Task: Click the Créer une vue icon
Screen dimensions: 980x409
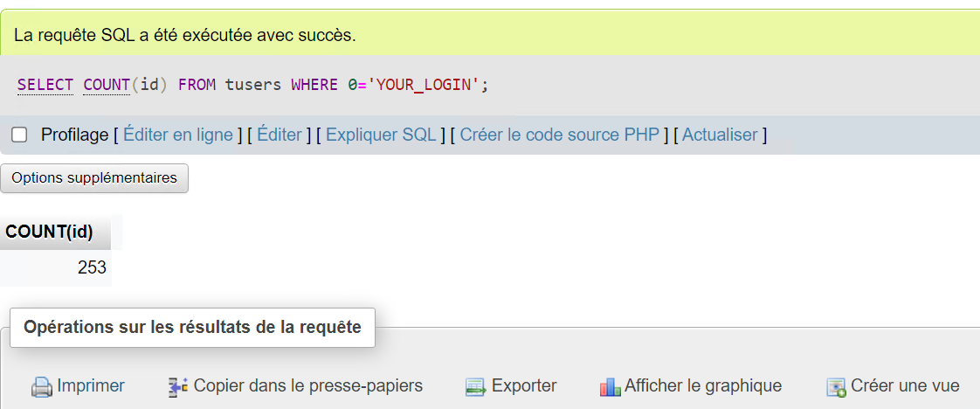Action: pyautogui.click(x=836, y=388)
